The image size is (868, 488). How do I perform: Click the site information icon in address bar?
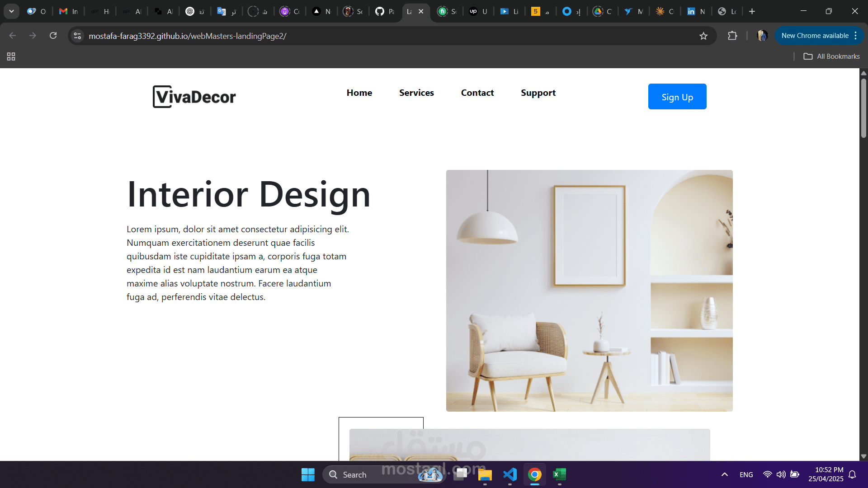click(77, 36)
